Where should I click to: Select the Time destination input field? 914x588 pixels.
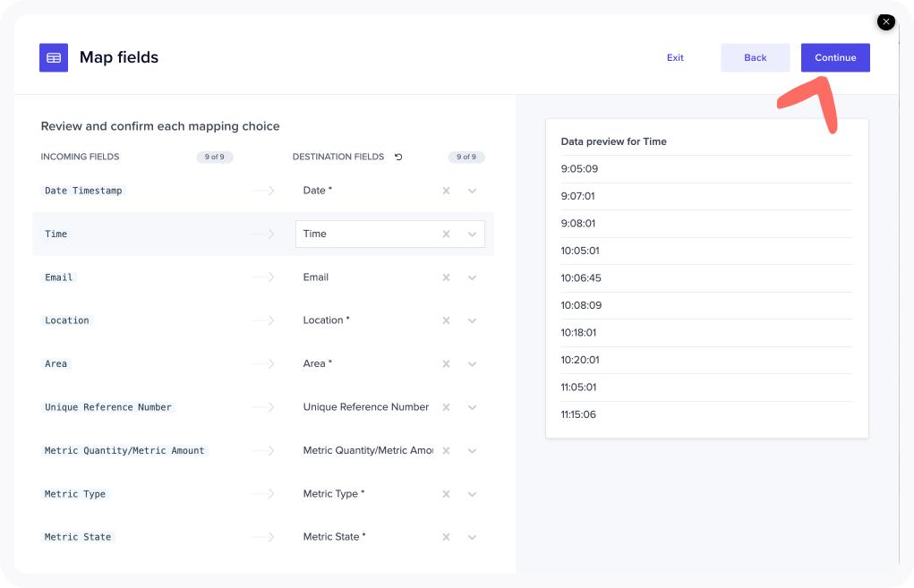point(390,234)
